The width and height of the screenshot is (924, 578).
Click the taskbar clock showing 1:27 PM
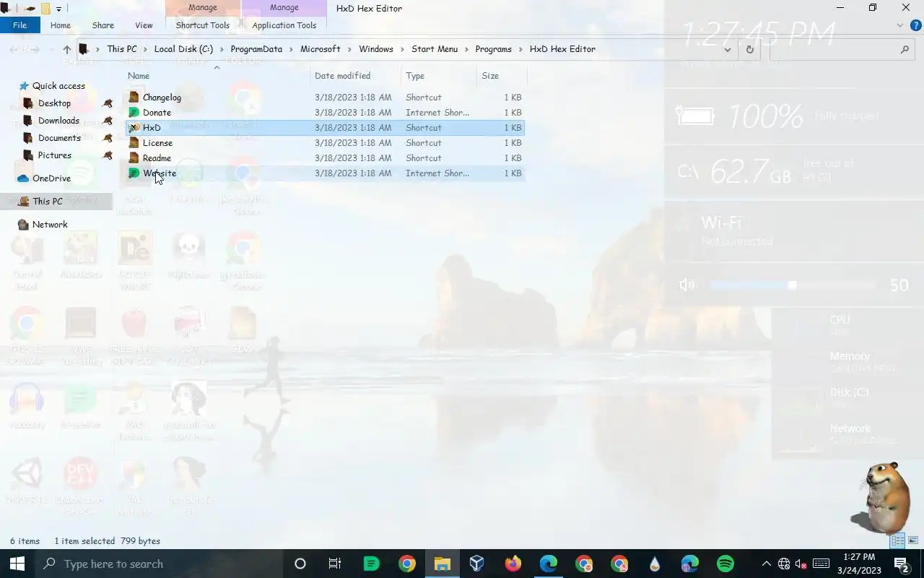point(859,564)
